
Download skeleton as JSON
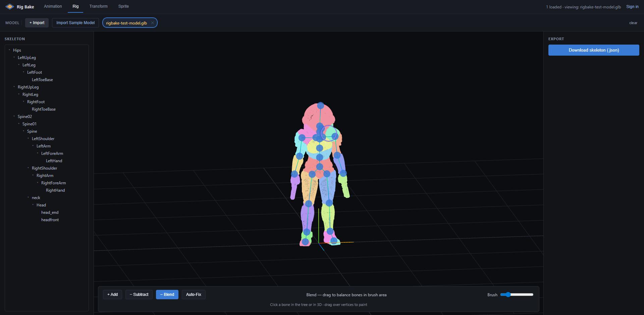pyautogui.click(x=594, y=50)
